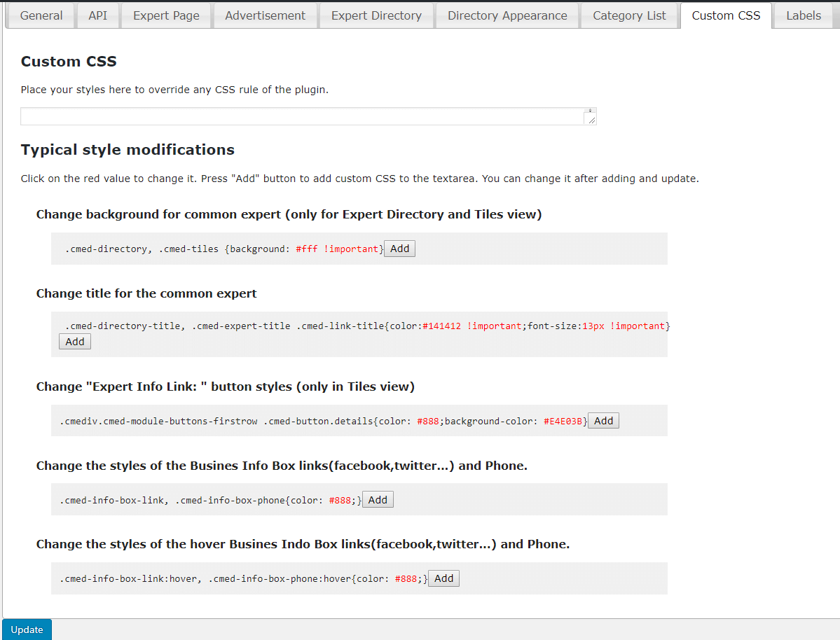Open the Expert Directory tab

point(376,15)
